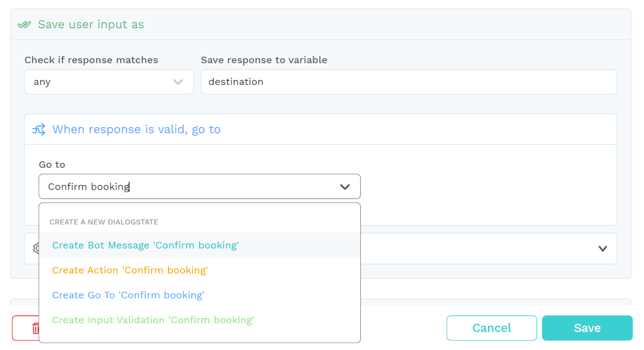
Task: Click the Cancel button
Action: [x=492, y=328]
